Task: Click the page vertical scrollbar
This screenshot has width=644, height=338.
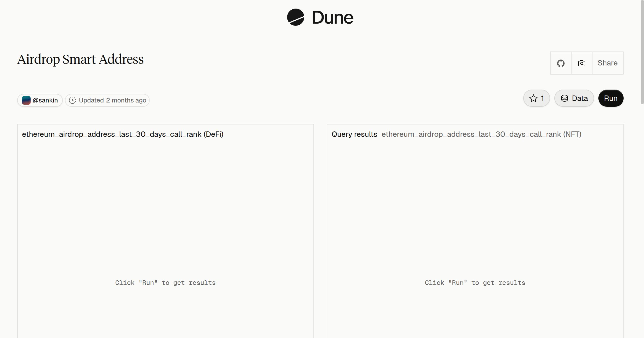Action: 642,52
